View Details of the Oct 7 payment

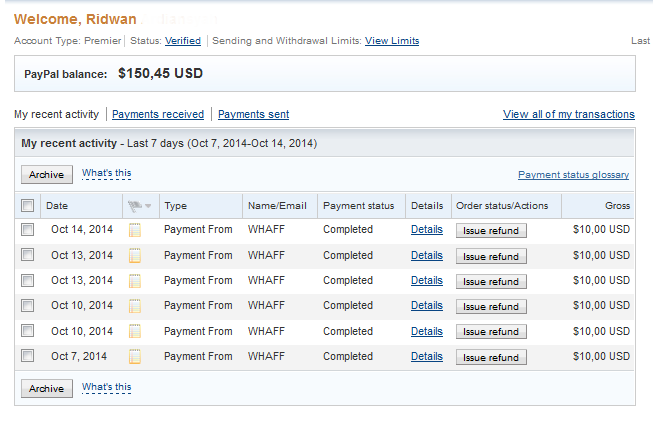(427, 356)
